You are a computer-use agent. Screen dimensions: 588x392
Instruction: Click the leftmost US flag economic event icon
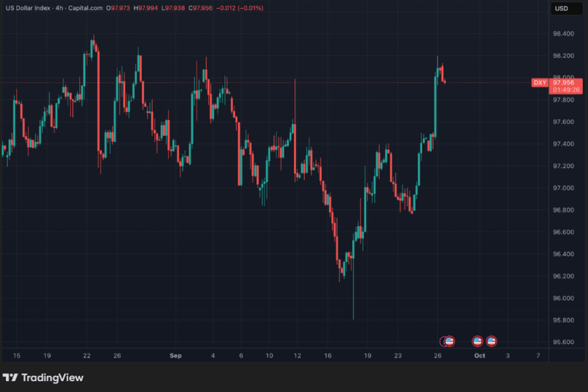point(449,341)
